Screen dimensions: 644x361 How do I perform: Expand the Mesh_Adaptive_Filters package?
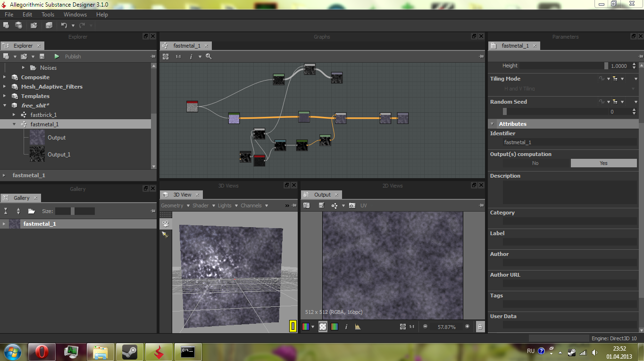[5, 87]
